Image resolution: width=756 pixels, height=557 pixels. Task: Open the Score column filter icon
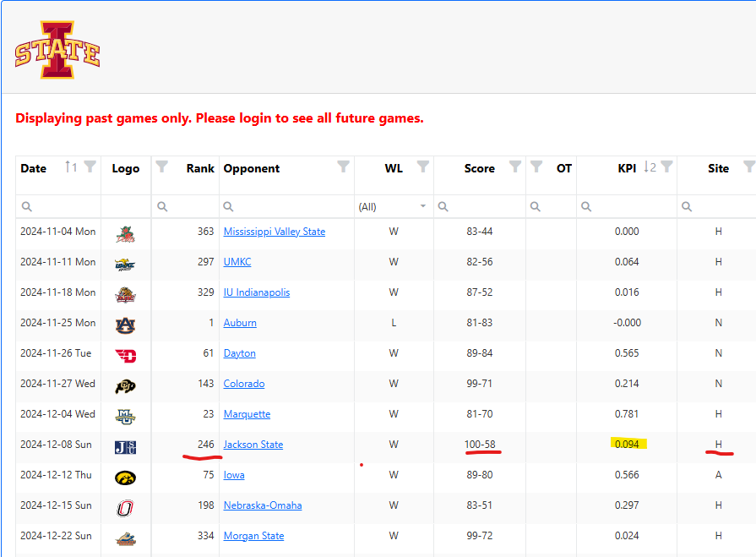pos(515,167)
